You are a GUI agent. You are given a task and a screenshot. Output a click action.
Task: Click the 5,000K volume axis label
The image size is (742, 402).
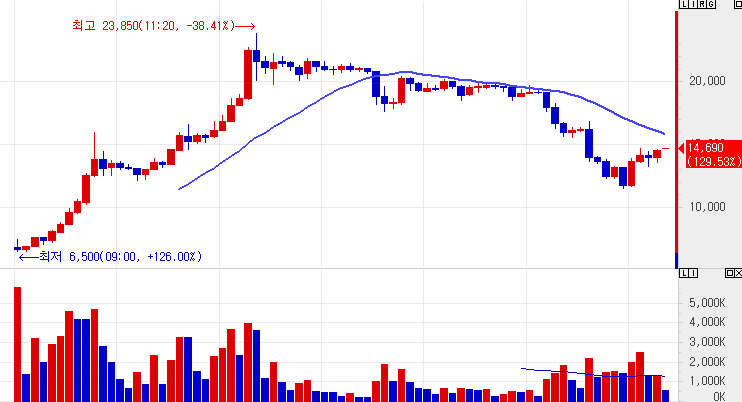707,303
